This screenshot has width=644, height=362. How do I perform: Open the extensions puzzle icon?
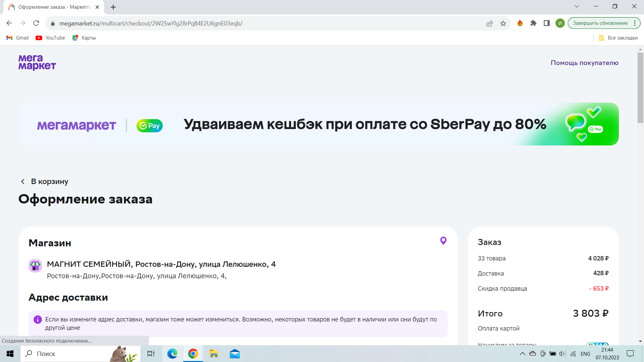point(533,23)
